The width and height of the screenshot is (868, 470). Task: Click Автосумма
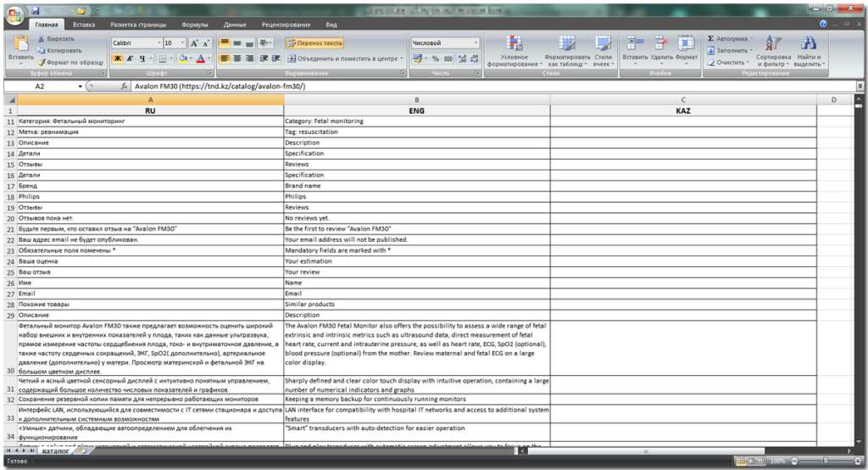tap(730, 39)
